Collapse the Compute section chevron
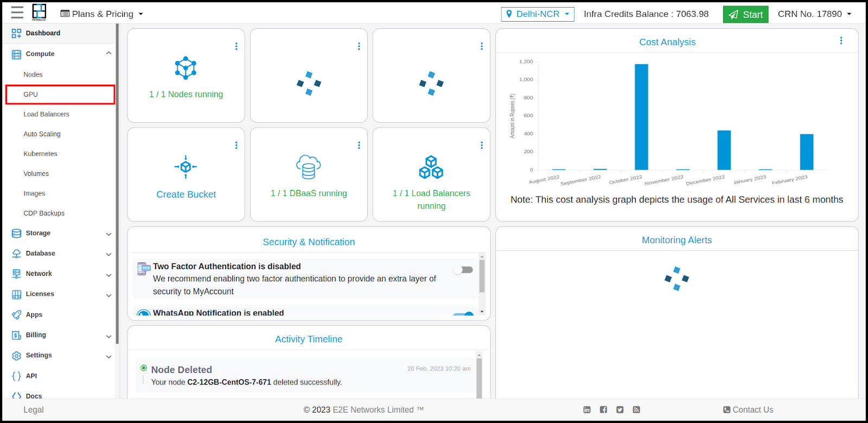The height and width of the screenshot is (423, 868). pyautogui.click(x=108, y=53)
